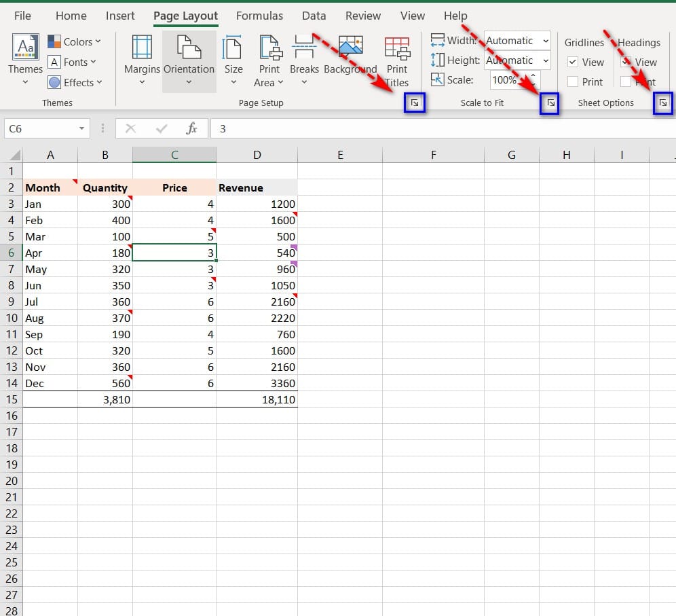
Task: Switch to the Data tab
Action: [314, 16]
